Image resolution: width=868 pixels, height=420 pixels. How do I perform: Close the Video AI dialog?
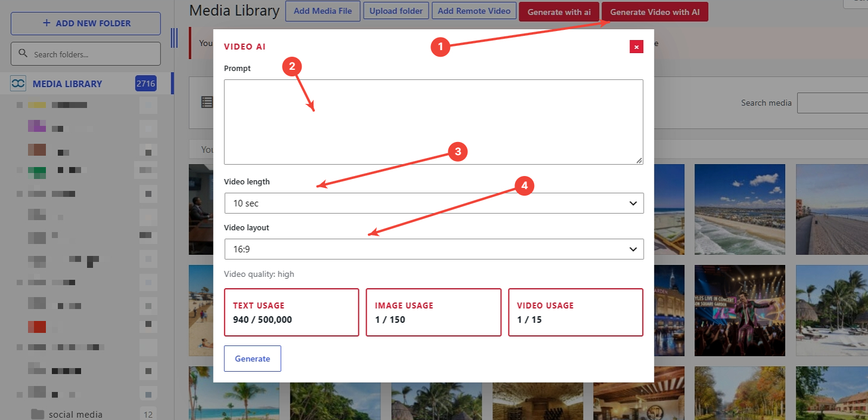coord(637,47)
